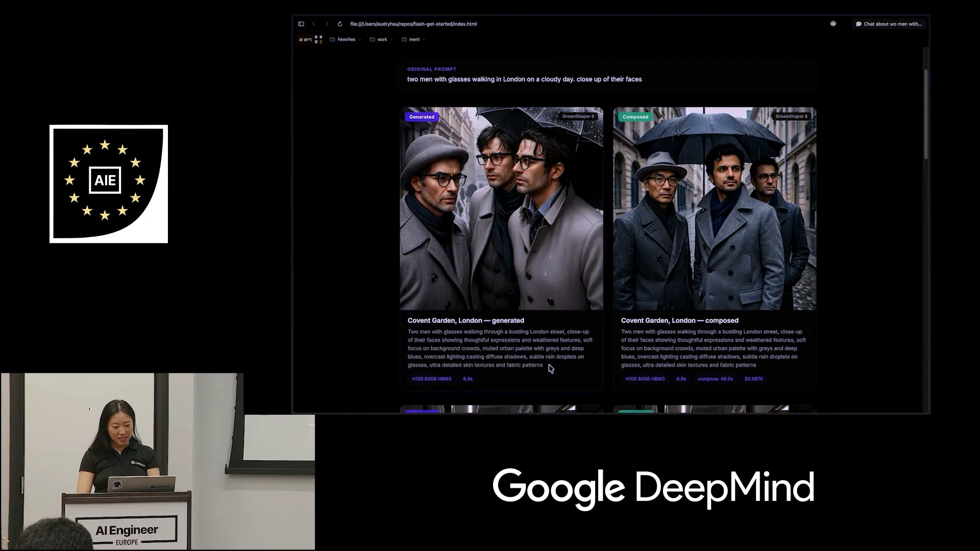980x551 pixels.
Task: Focus the file URL address bar
Action: [413, 24]
